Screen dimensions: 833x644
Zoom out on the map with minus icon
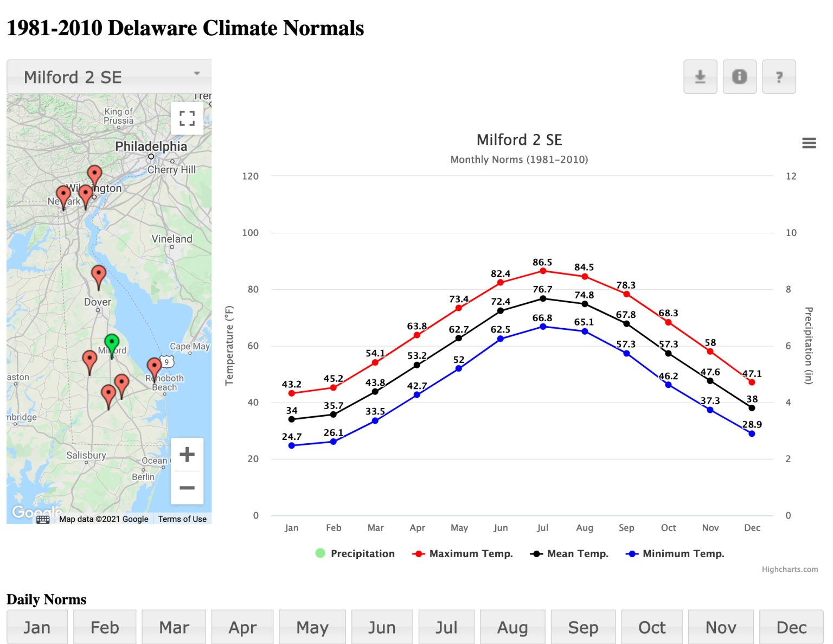click(187, 488)
